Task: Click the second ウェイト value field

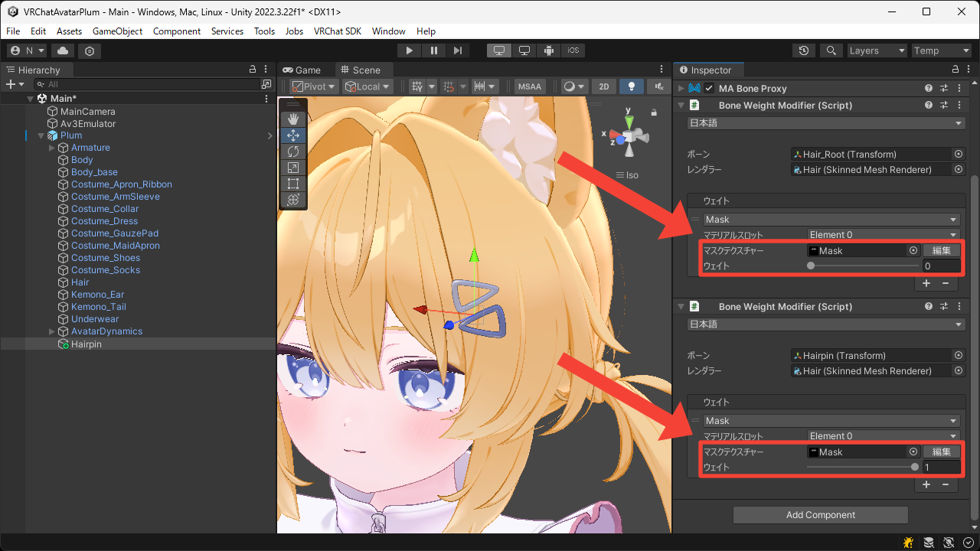Action: point(941,467)
